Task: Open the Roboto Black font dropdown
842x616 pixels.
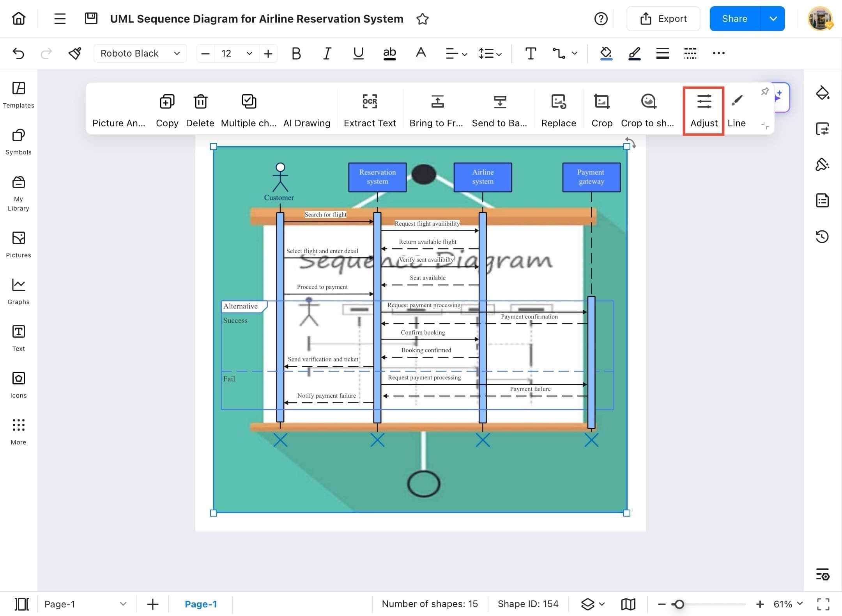Action: coord(140,53)
